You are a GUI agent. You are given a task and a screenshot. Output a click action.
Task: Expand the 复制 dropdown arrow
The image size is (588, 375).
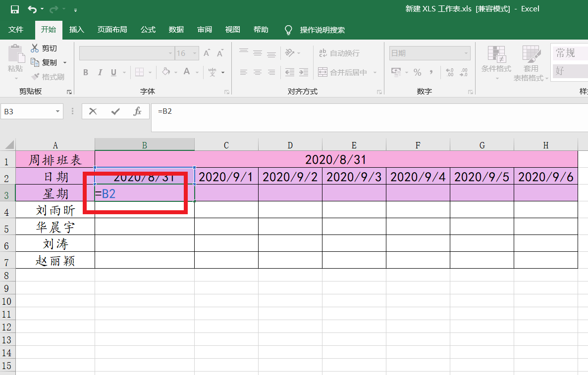65,62
